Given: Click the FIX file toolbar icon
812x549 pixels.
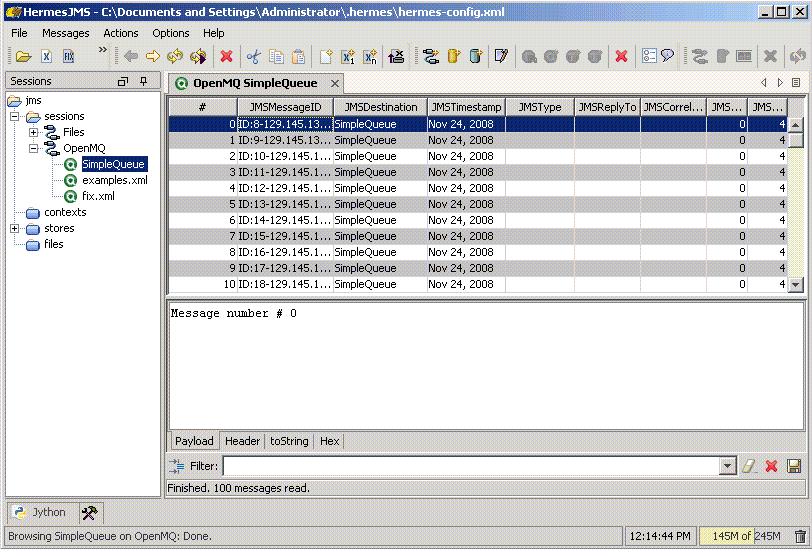Looking at the screenshot, I should point(68,57).
